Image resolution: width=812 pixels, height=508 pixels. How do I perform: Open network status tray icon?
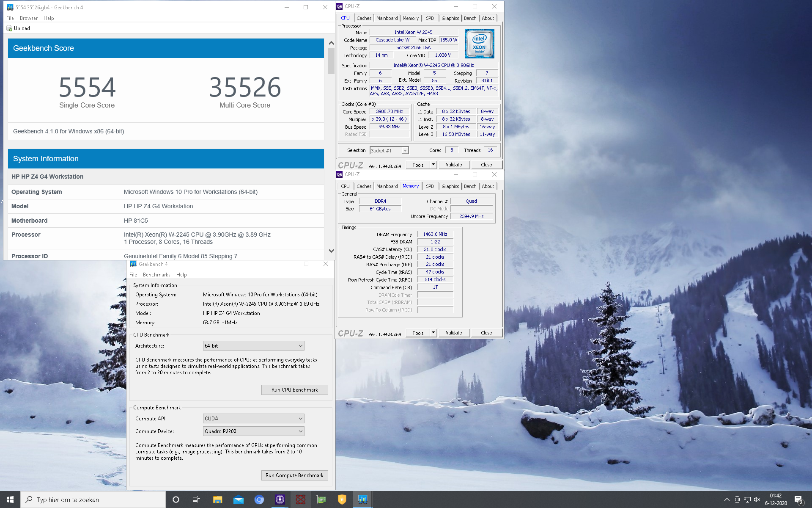tap(747, 500)
